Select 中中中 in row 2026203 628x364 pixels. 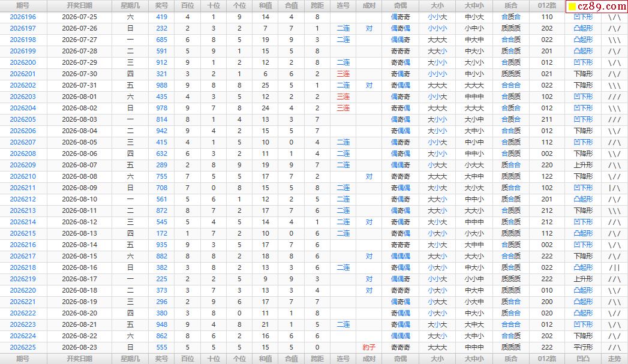pyautogui.click(x=474, y=97)
